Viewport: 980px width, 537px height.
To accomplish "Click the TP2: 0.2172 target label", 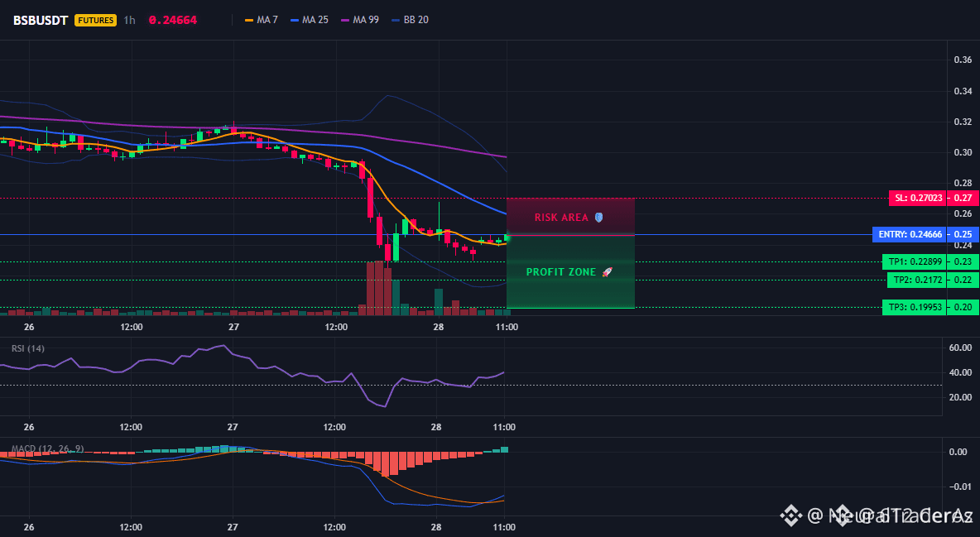I will (917, 280).
